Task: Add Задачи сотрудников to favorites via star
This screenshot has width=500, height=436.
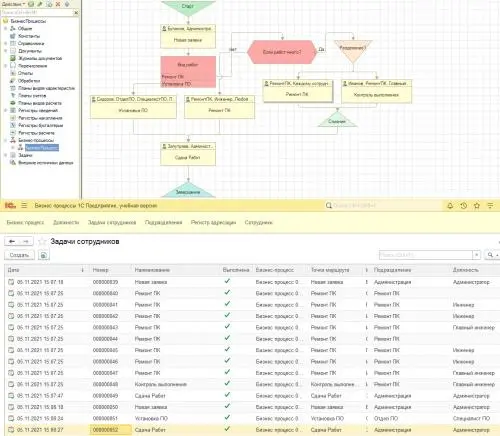Action: (42, 241)
